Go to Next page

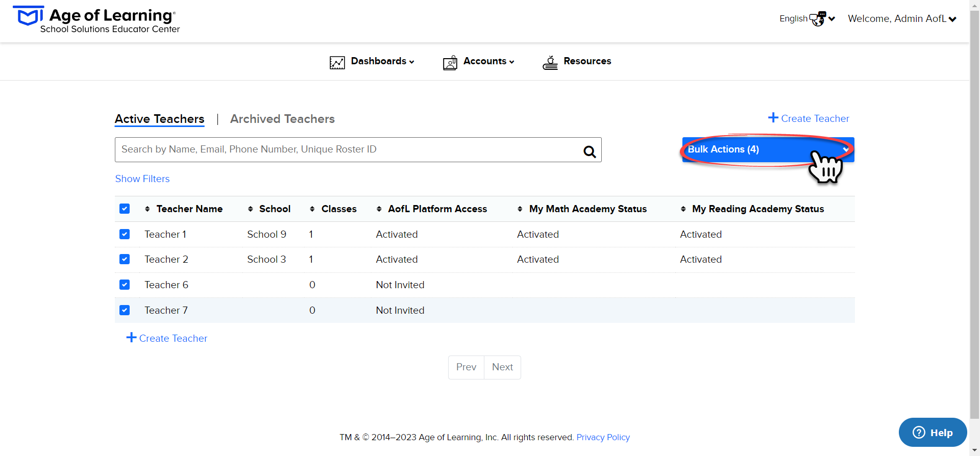503,367
